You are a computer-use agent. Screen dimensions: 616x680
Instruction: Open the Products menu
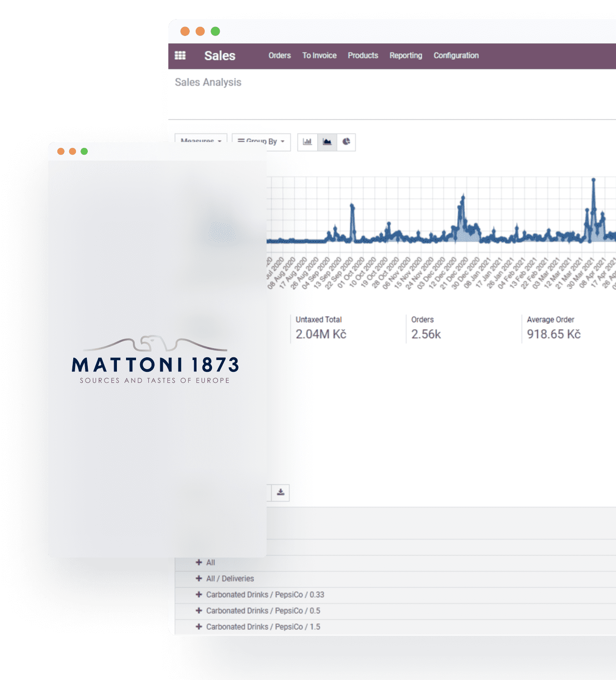coord(363,56)
